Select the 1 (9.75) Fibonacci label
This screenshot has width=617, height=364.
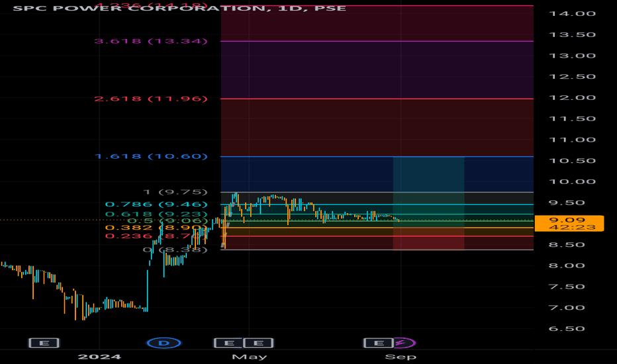(175, 192)
